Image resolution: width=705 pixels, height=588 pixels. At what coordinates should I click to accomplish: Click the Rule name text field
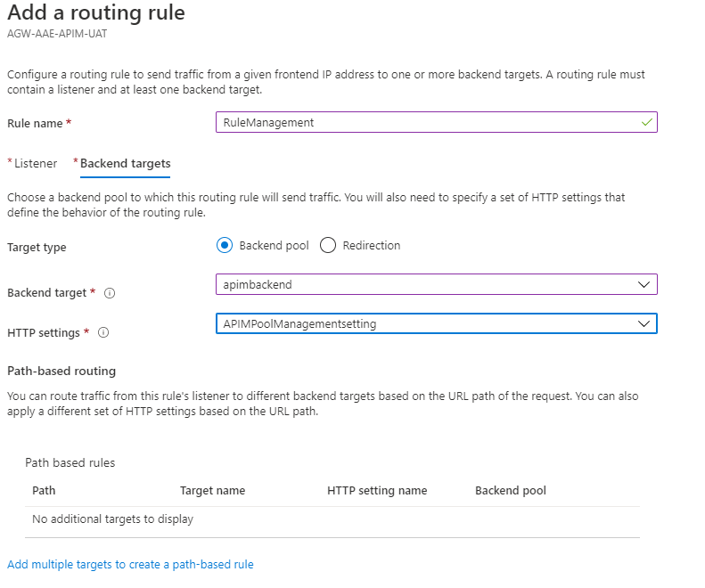tap(428, 123)
